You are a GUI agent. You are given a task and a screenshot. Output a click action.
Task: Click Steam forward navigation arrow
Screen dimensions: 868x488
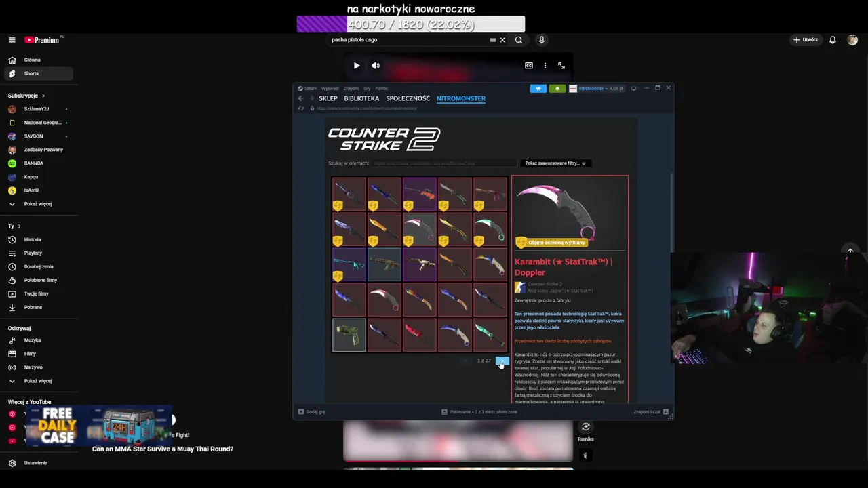point(311,98)
